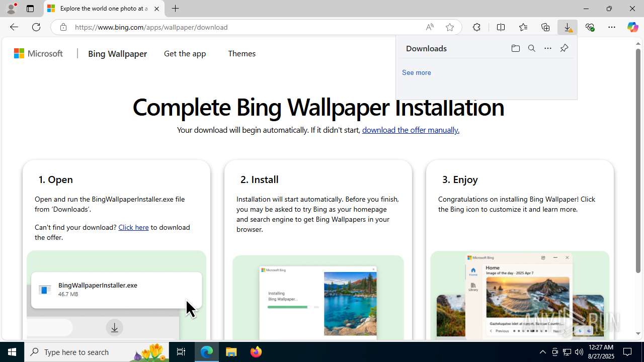
Task: Toggle Split screen view
Action: coord(501,27)
